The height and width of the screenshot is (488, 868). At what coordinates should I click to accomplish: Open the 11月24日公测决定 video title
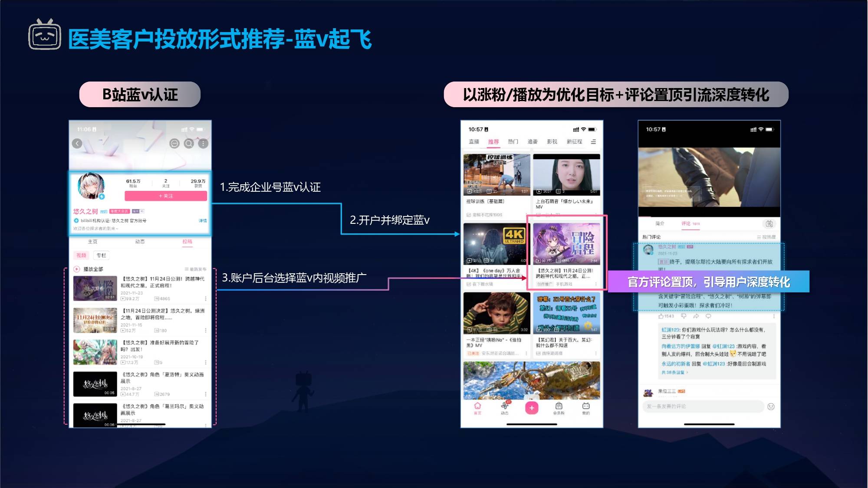[x=162, y=314]
